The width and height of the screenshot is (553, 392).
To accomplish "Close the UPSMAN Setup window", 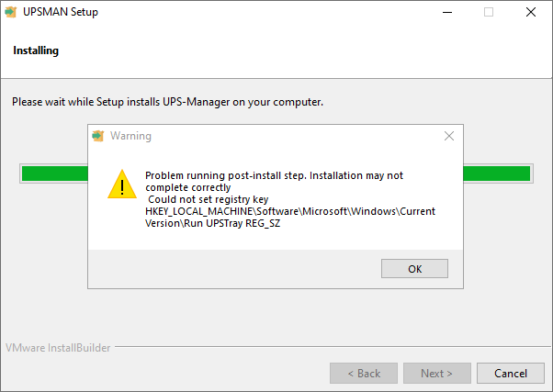I will tap(531, 12).
